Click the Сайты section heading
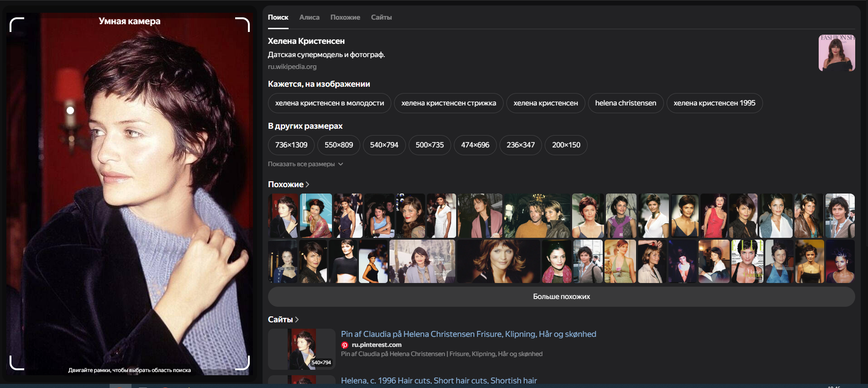 tap(280, 320)
